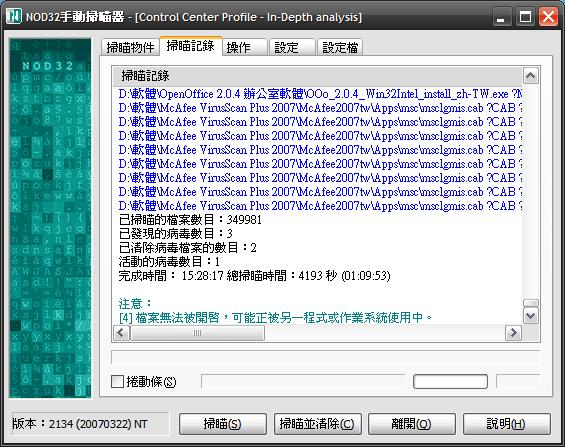Click the horizontal scrollbar thumb
The image size is (565, 447).
pyautogui.click(x=197, y=333)
